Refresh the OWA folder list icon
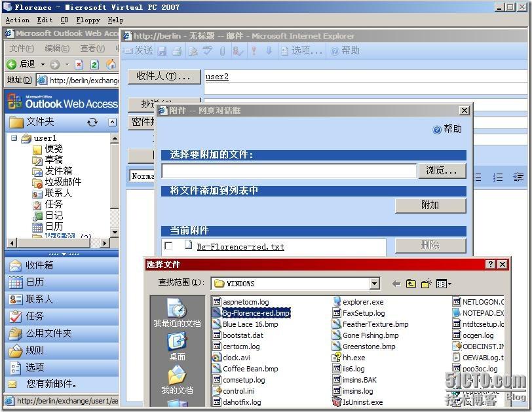Screen dimensions: 532x412 click(x=92, y=122)
